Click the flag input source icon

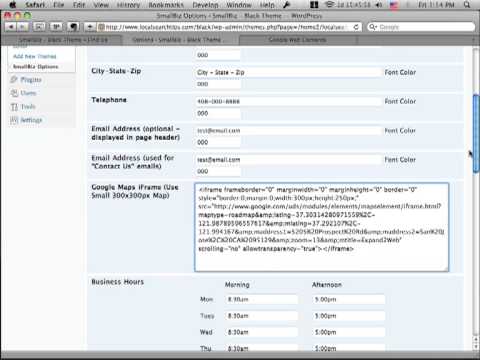pos(394,5)
